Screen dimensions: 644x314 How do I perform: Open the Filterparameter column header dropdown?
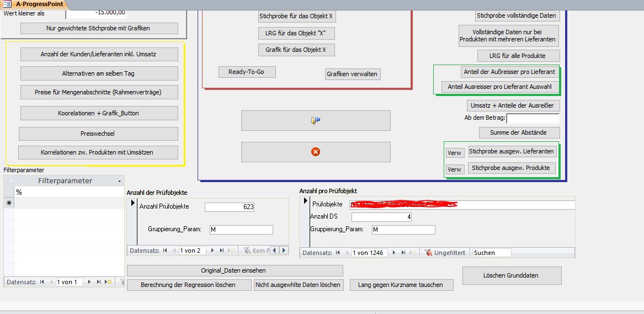120,181
